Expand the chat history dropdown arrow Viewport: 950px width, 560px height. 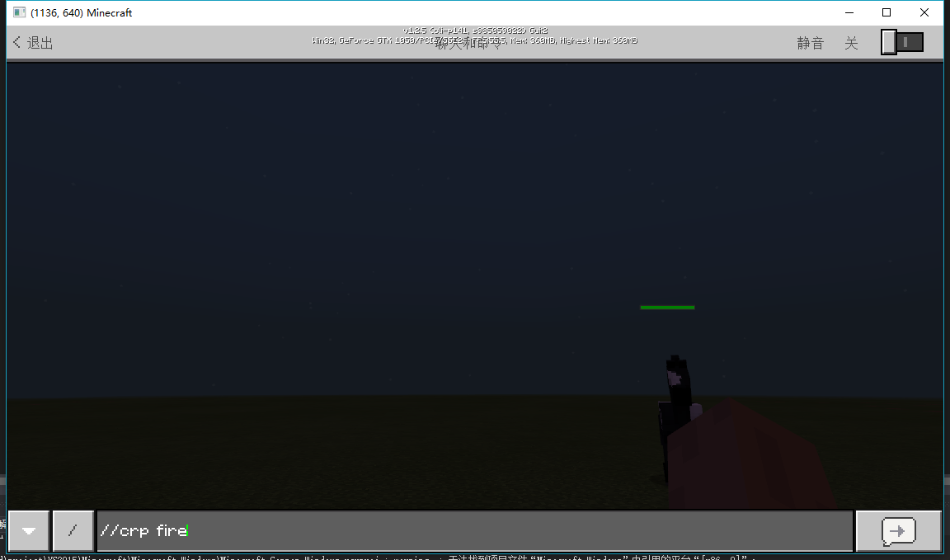[29, 531]
